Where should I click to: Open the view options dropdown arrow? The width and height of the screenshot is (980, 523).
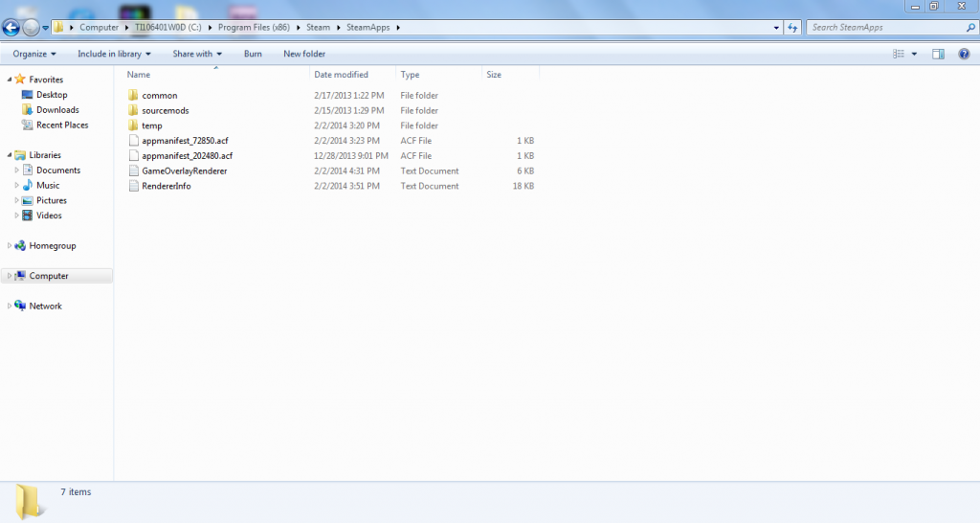914,54
